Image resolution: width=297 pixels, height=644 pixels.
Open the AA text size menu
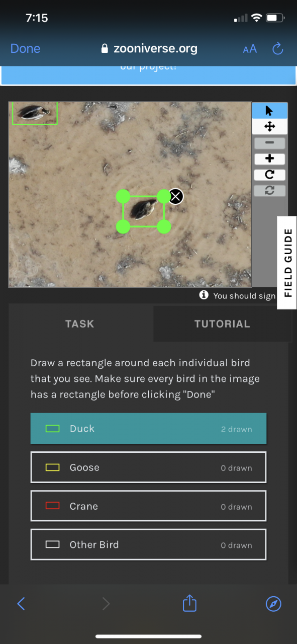[x=250, y=49]
